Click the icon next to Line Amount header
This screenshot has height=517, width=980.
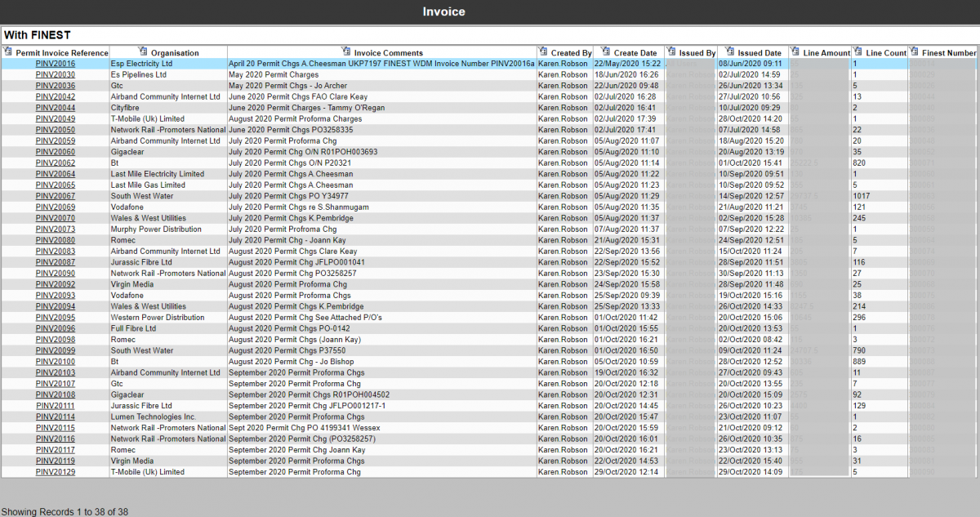(x=795, y=52)
